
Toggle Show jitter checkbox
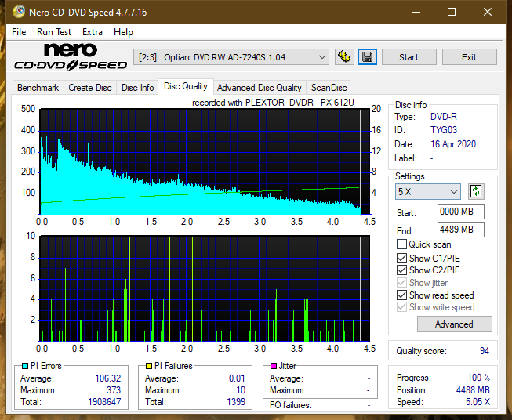point(401,283)
